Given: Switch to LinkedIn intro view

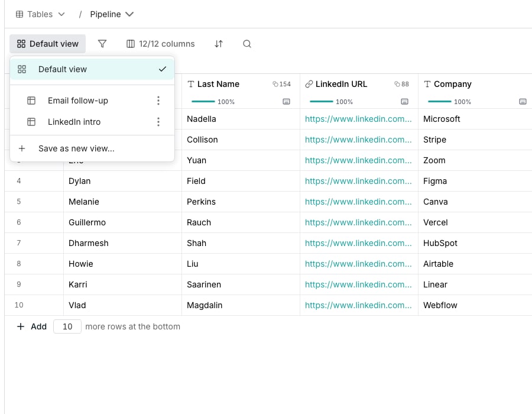Looking at the screenshot, I should [74, 122].
